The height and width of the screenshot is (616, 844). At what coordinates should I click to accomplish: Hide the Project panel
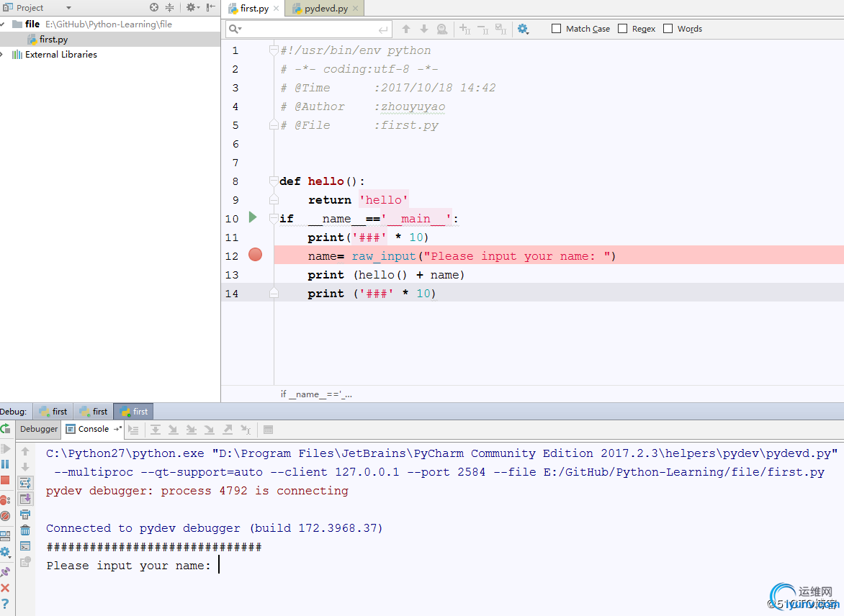point(210,7)
